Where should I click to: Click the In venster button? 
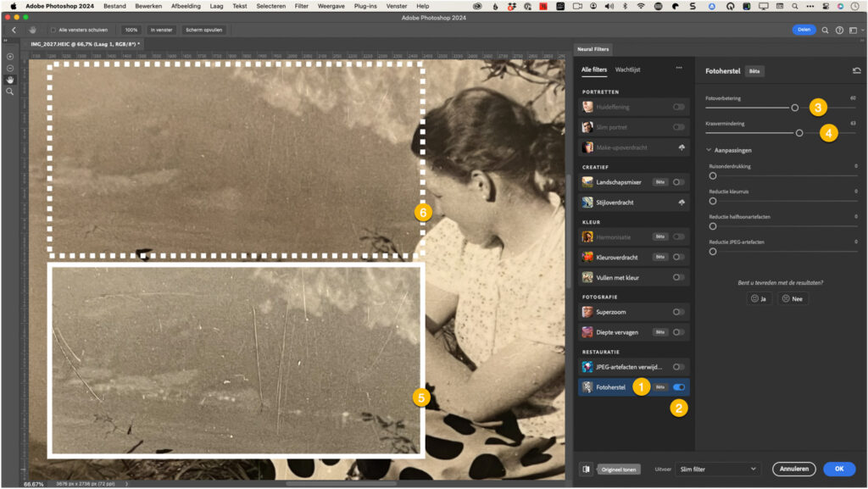161,30
